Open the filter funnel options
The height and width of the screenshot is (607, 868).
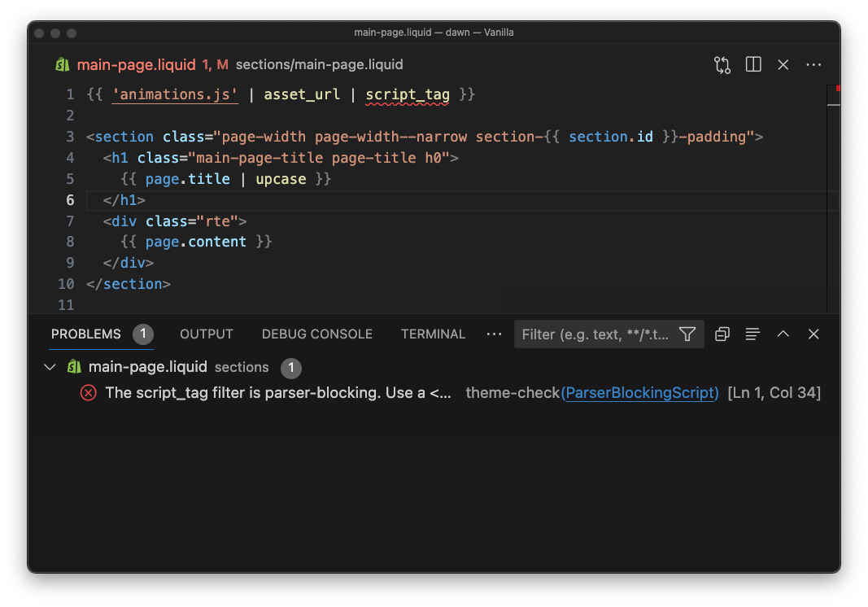pyautogui.click(x=687, y=334)
